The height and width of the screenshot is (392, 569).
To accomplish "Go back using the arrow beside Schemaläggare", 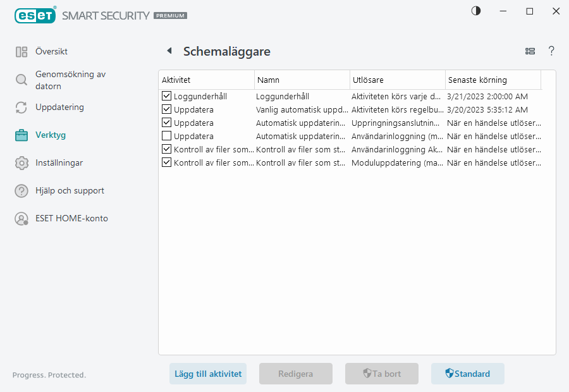I will (x=168, y=51).
